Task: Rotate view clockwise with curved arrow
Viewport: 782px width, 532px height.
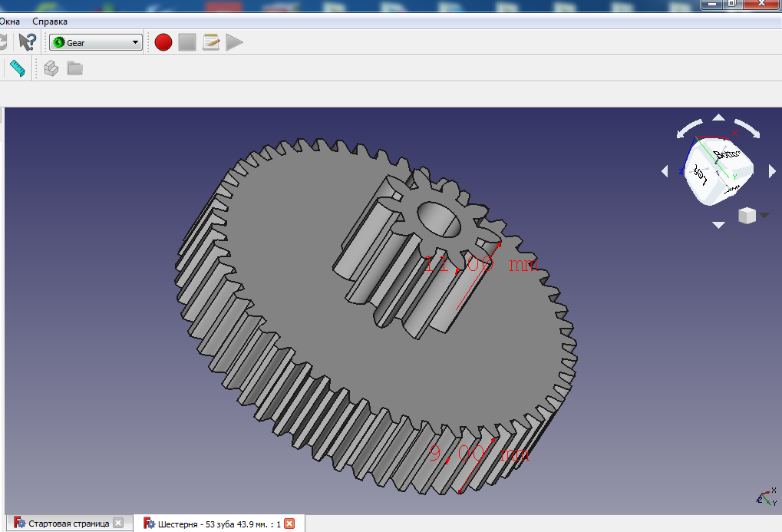Action: coord(747,128)
